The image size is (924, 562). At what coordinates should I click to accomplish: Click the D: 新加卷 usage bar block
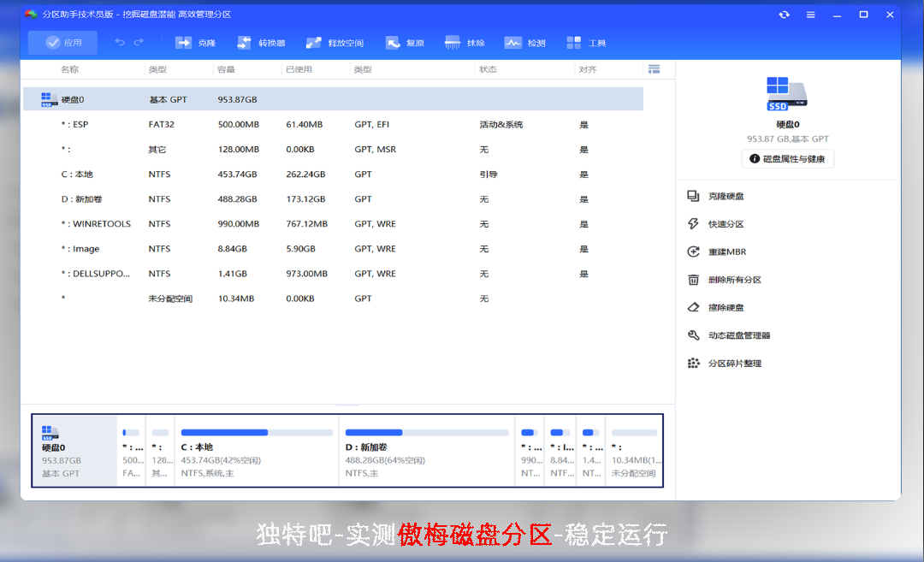pyautogui.click(x=426, y=451)
